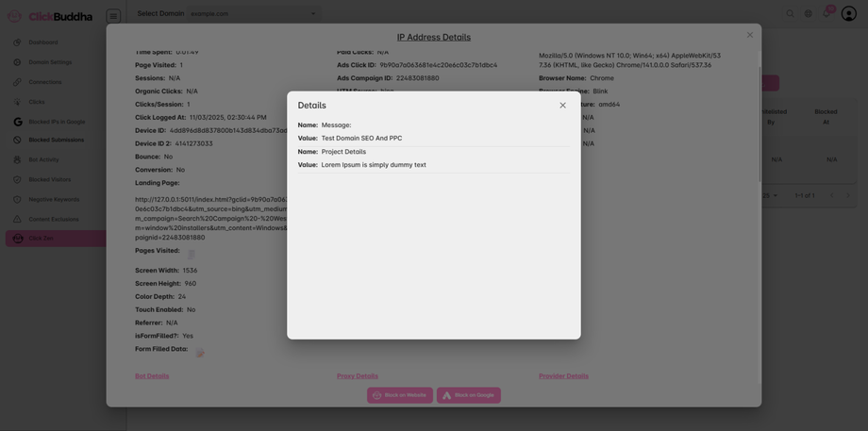Viewport: 868px width, 431px height.
Task: Click the Blocked At column header
Action: pos(826,117)
